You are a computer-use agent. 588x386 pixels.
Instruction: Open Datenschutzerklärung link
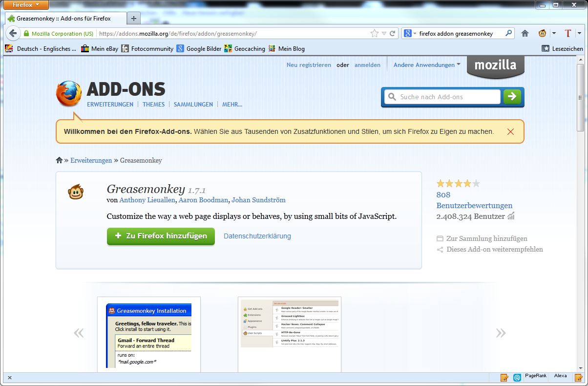[x=257, y=236]
